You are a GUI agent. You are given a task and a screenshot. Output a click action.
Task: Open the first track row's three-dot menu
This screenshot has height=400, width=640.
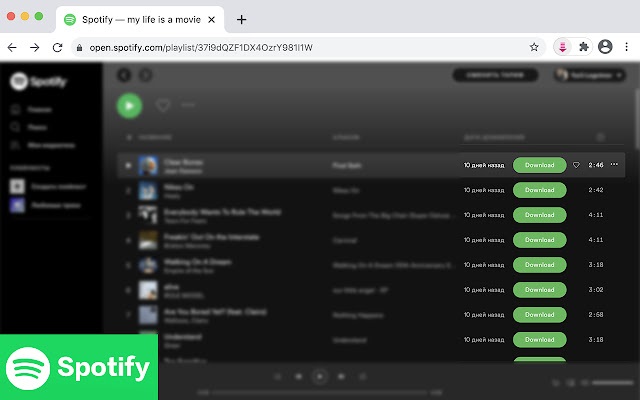click(x=614, y=165)
